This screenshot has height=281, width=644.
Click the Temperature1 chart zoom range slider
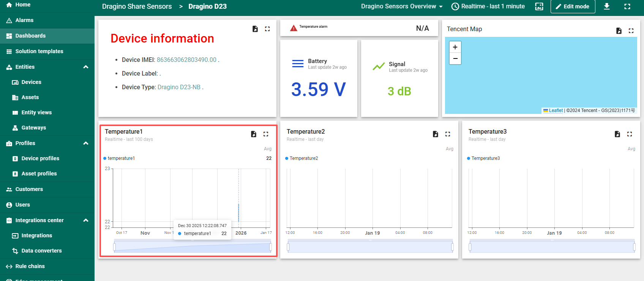coord(192,247)
